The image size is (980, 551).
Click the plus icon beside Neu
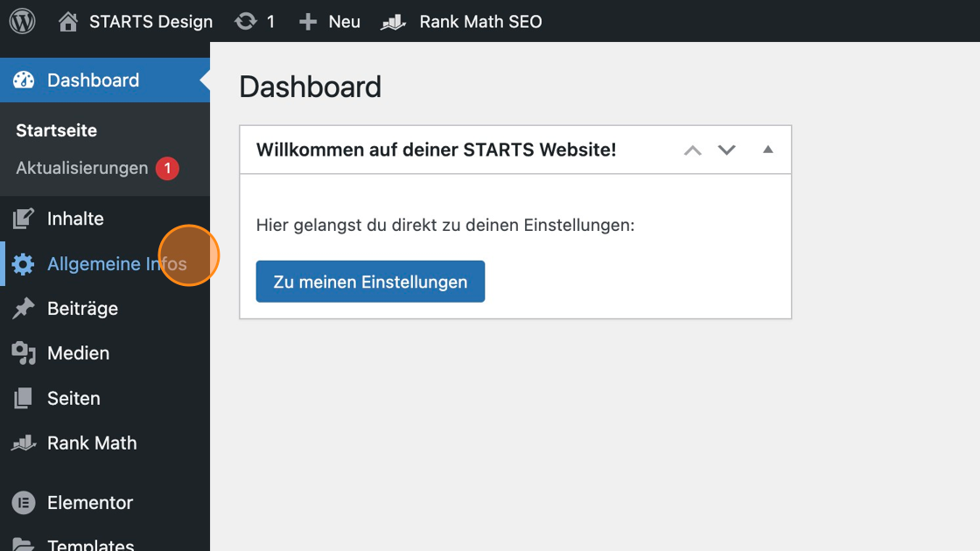307,22
